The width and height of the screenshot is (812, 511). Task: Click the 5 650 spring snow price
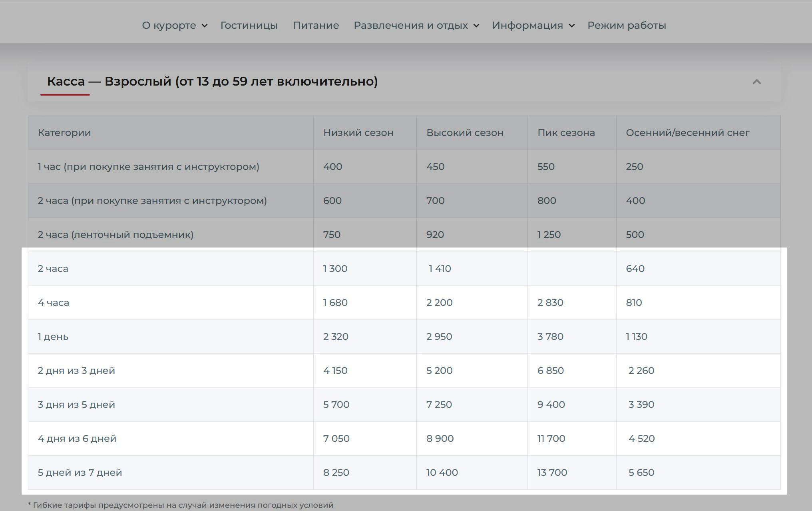pos(641,473)
